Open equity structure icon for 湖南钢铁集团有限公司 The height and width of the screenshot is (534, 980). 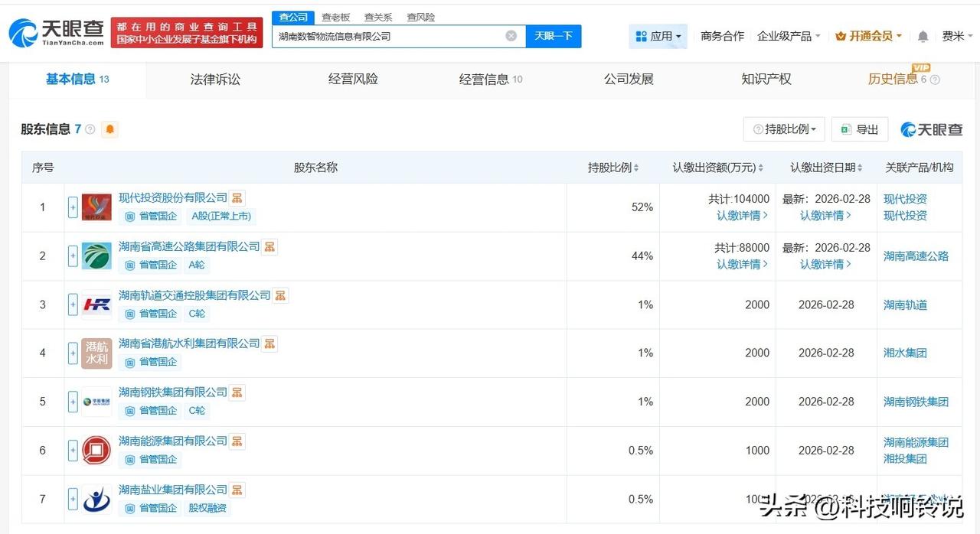coord(237,392)
